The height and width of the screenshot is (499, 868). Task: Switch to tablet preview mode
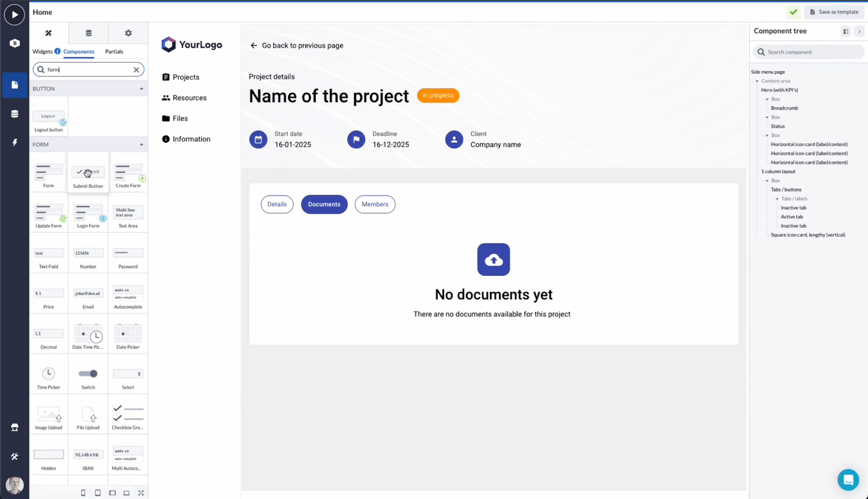98,492
